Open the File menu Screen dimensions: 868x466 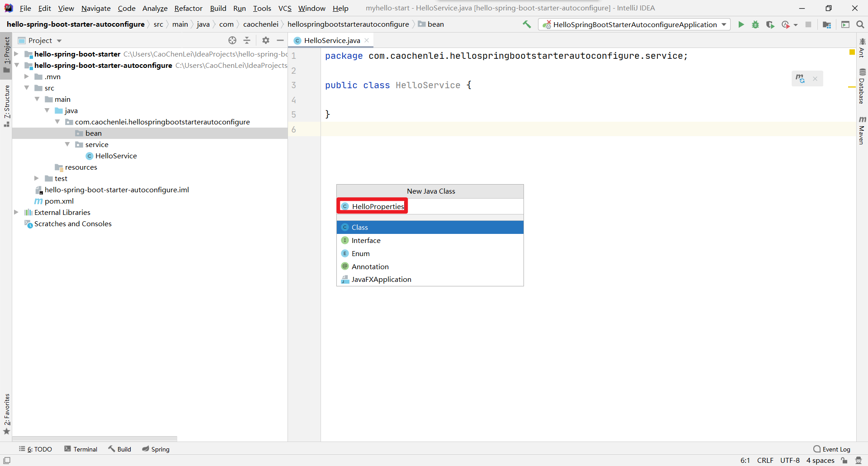coord(25,8)
